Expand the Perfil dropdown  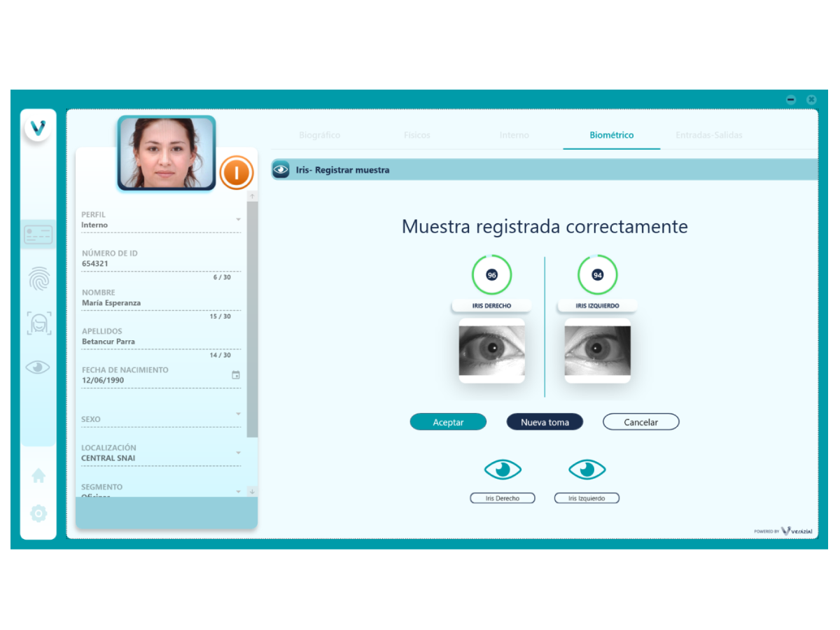238,220
